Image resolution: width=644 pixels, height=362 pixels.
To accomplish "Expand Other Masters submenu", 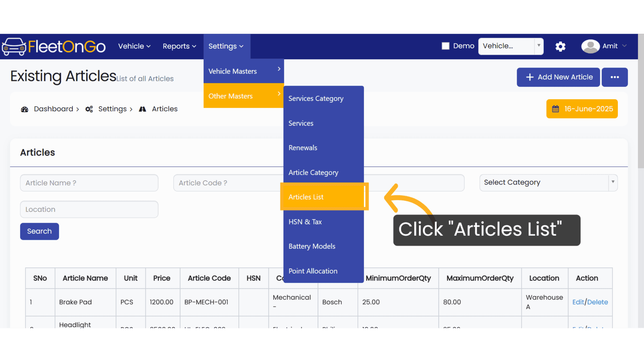I will [244, 96].
